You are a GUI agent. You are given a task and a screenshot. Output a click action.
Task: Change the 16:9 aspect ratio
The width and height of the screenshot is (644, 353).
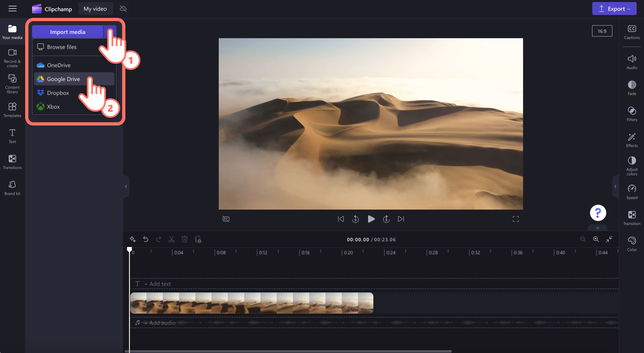(x=602, y=31)
